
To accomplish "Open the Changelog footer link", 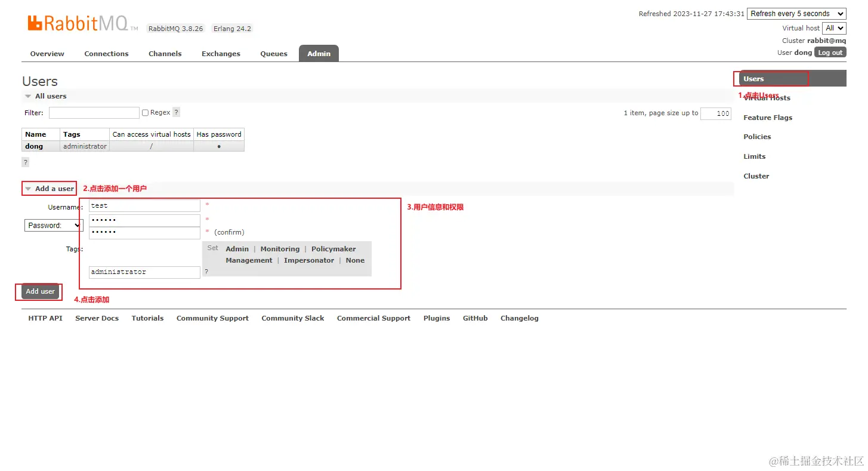I will coord(519,318).
